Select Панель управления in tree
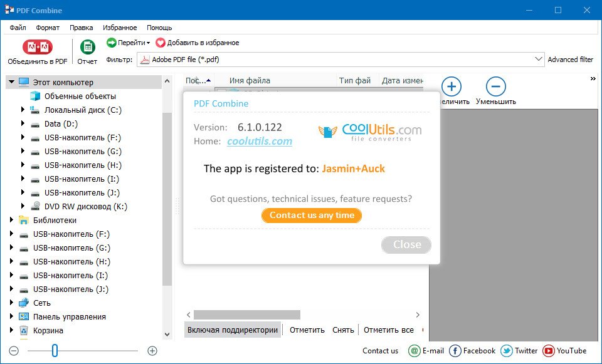This screenshot has height=364, width=602. 69,317
